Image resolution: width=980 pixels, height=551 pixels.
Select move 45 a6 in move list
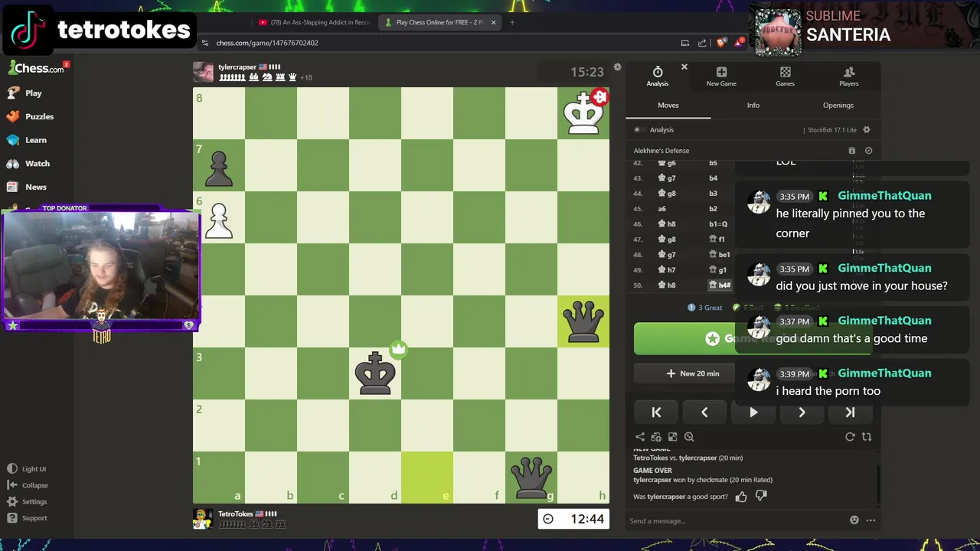661,209
